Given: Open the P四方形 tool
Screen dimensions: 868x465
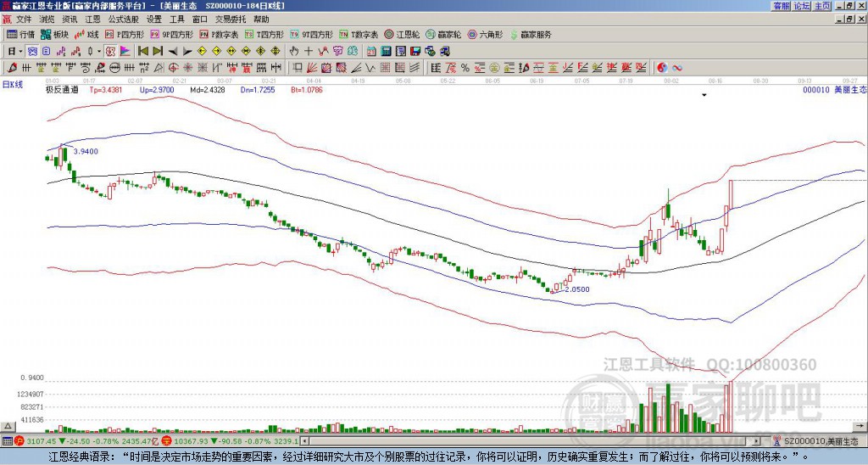Looking at the screenshot, I should [125, 34].
